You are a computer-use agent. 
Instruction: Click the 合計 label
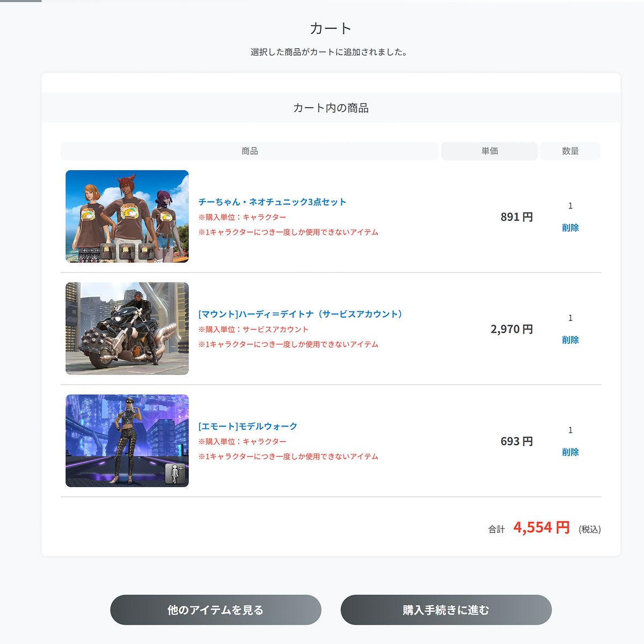[x=496, y=529]
